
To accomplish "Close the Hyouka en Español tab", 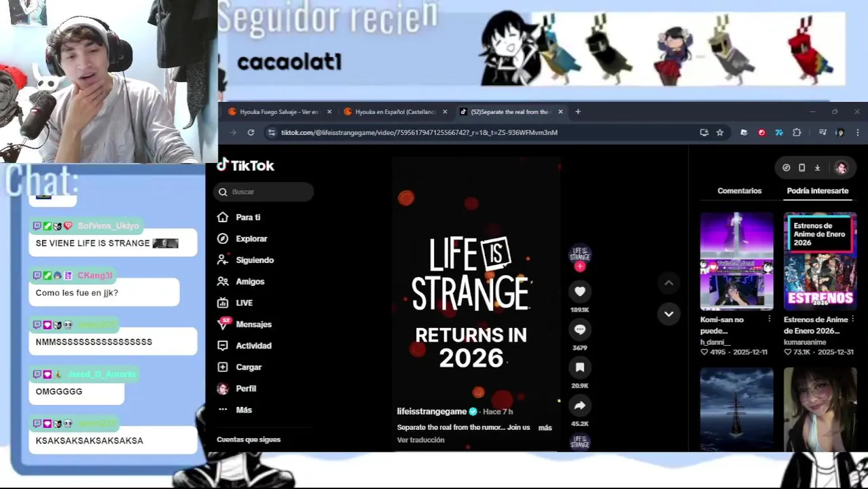I will [x=445, y=112].
